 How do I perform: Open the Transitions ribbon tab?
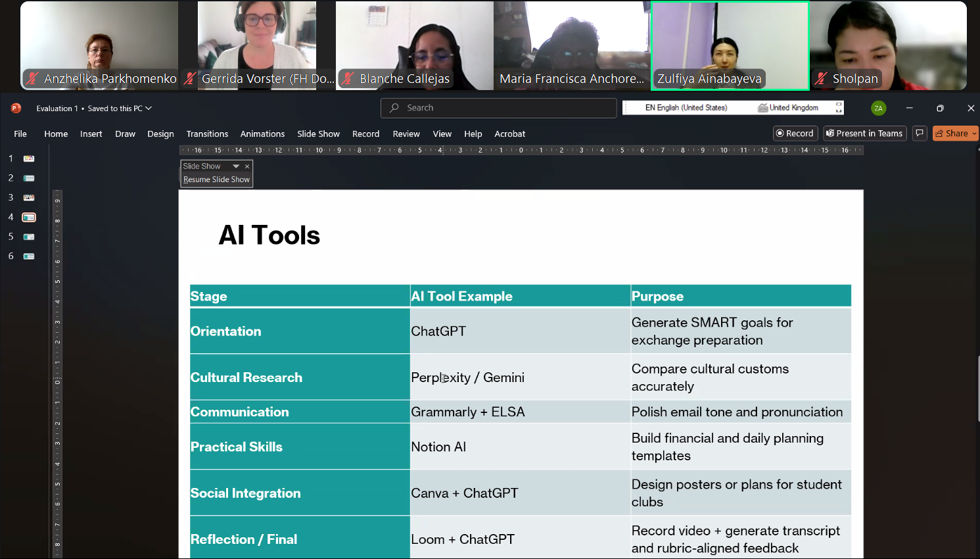coord(207,134)
